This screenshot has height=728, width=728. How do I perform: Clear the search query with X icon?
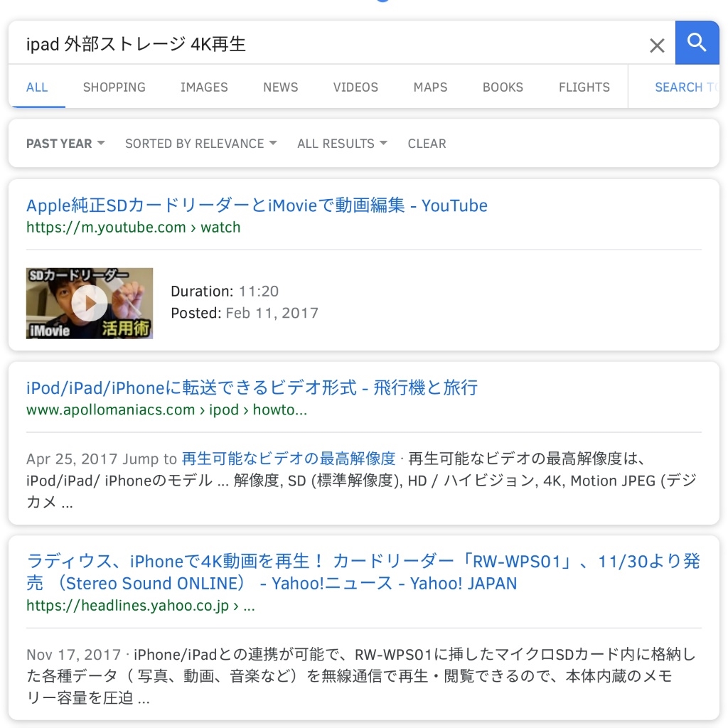point(657,45)
